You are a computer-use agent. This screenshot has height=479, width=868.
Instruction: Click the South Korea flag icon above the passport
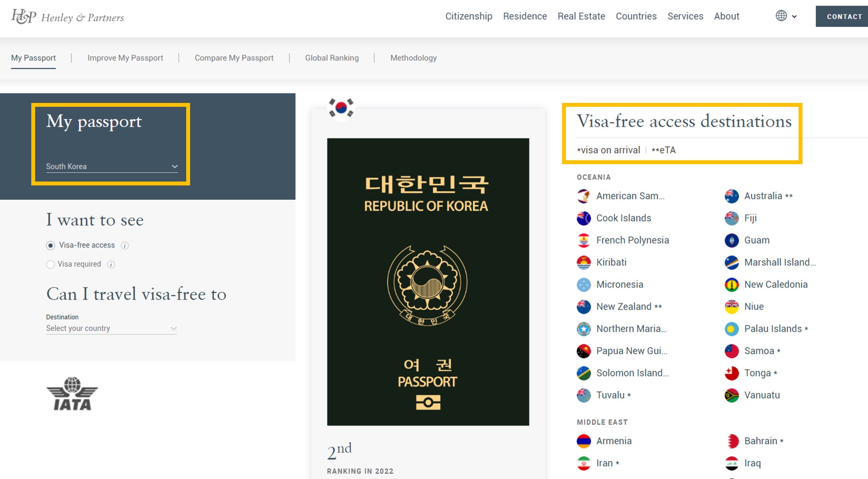pos(341,108)
